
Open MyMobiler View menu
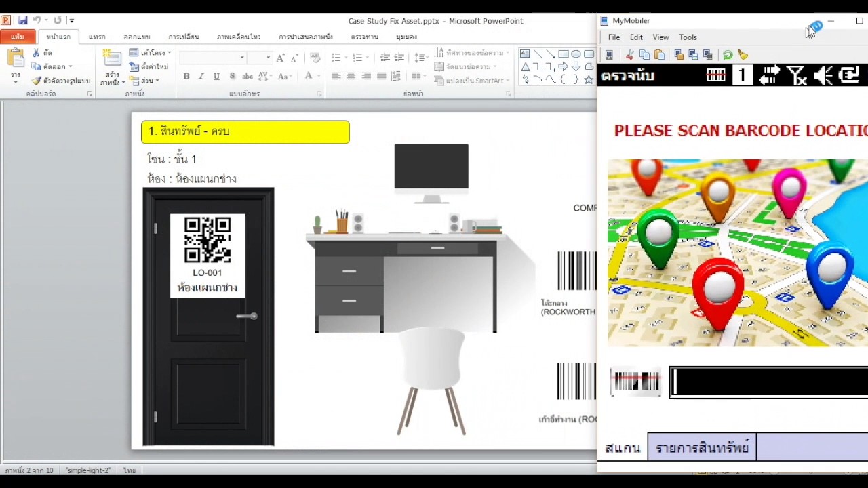[660, 37]
